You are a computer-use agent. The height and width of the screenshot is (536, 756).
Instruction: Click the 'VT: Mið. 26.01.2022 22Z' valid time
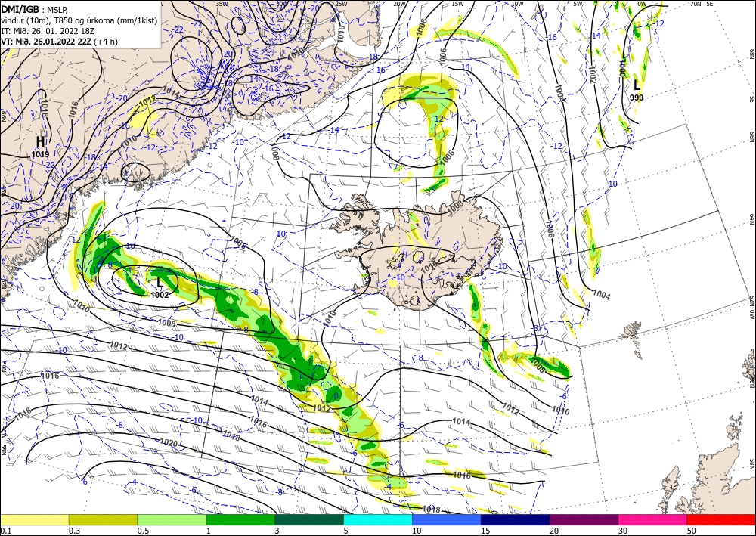(x=46, y=42)
